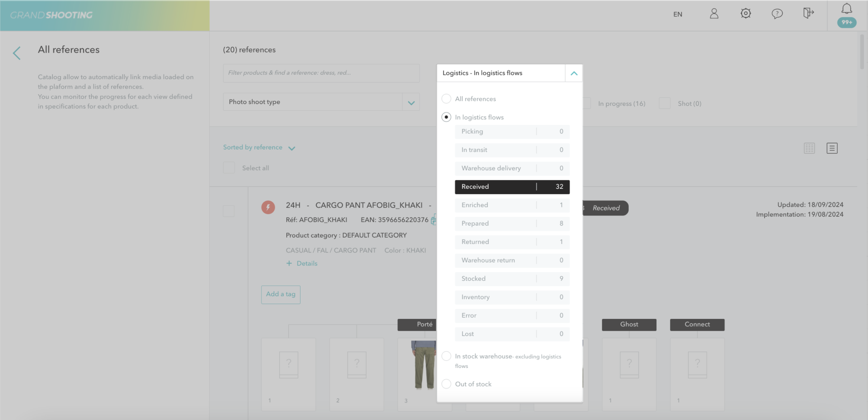Open the notifications bell icon
The image size is (868, 420).
tap(847, 9)
